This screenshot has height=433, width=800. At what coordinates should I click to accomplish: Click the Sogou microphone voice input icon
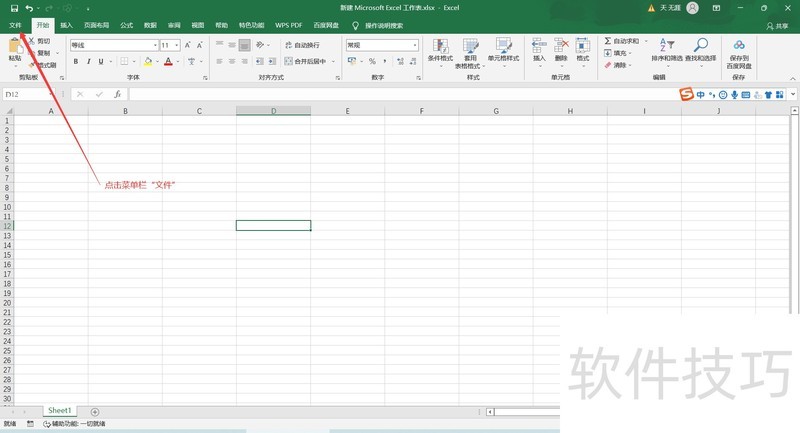tap(734, 94)
